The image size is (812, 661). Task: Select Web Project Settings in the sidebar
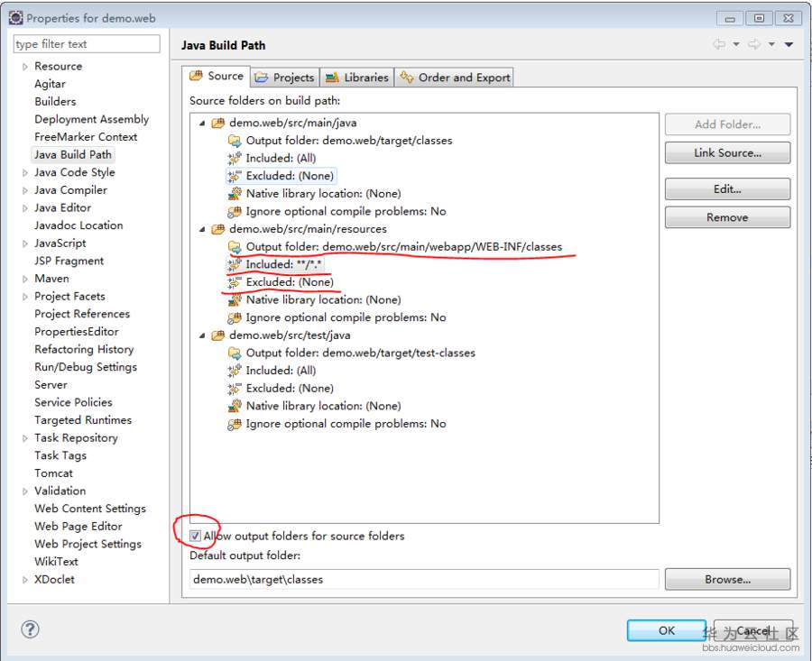[88, 544]
